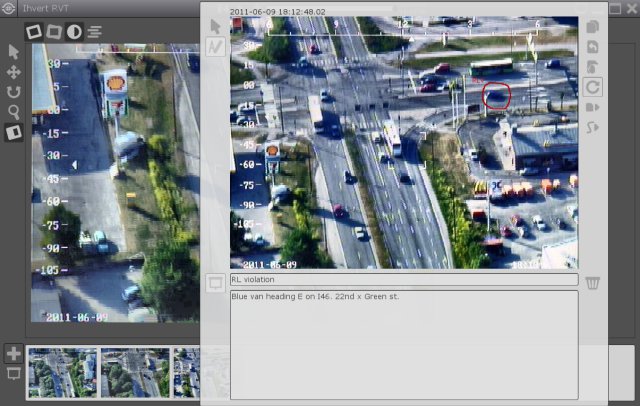
Task: Click the save snapshot icon on right strip
Action: [x=592, y=47]
